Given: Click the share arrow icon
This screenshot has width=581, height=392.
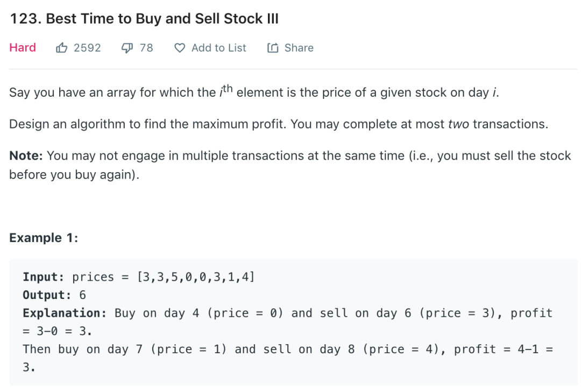Looking at the screenshot, I should click(273, 48).
